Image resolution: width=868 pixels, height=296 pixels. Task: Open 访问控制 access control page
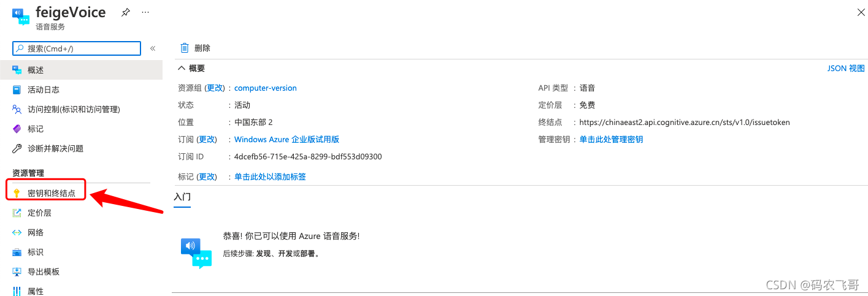[73, 110]
